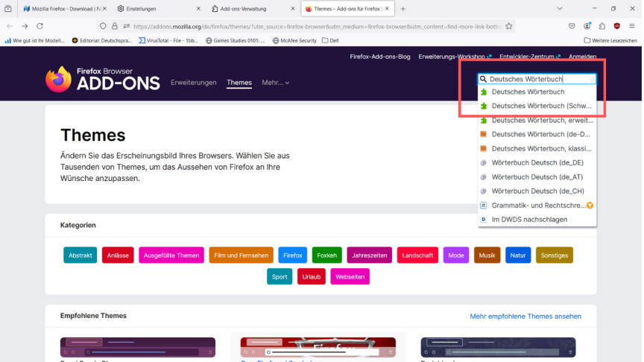The height and width of the screenshot is (362, 644).
Task: Click the Deutsches Wörterbuch search field
Action: (537, 79)
